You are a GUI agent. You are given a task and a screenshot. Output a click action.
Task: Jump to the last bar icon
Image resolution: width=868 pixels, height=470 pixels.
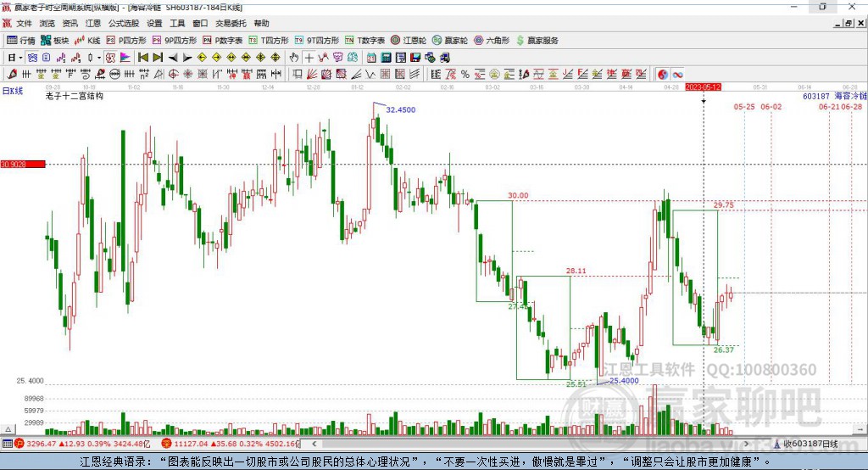158,58
